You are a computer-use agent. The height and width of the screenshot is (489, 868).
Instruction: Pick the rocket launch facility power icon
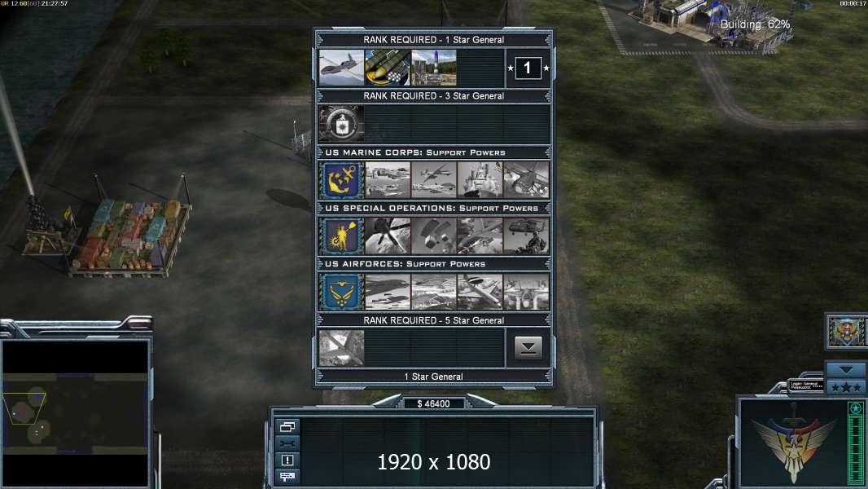point(434,68)
